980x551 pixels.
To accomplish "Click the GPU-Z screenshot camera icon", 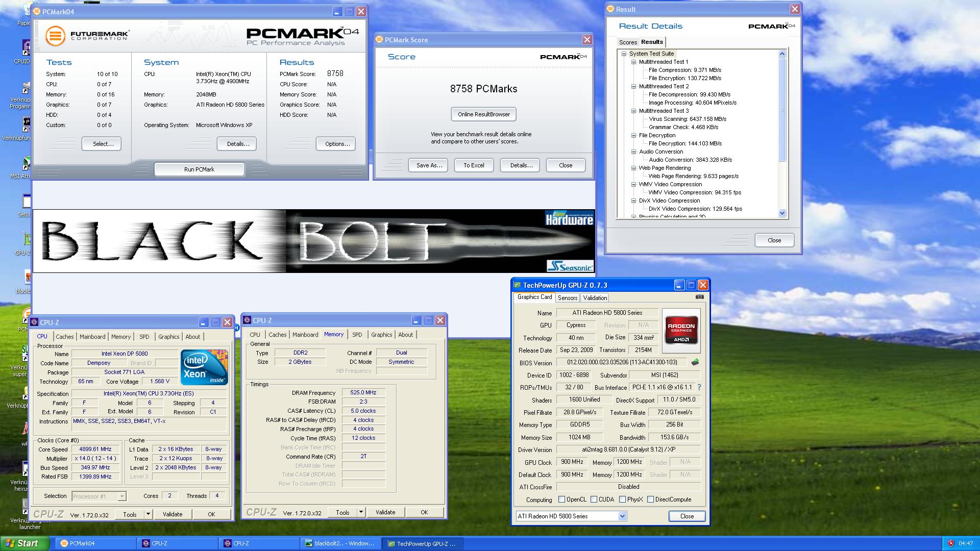I will coord(699,297).
